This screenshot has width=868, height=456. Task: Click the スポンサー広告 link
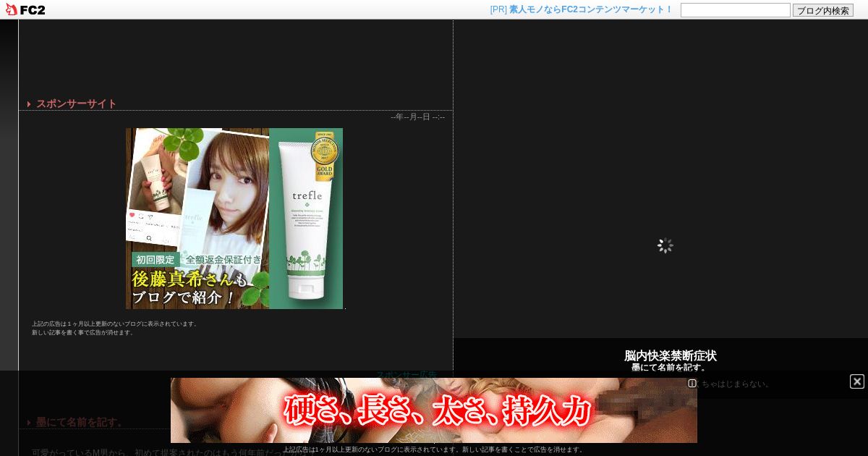[407, 375]
